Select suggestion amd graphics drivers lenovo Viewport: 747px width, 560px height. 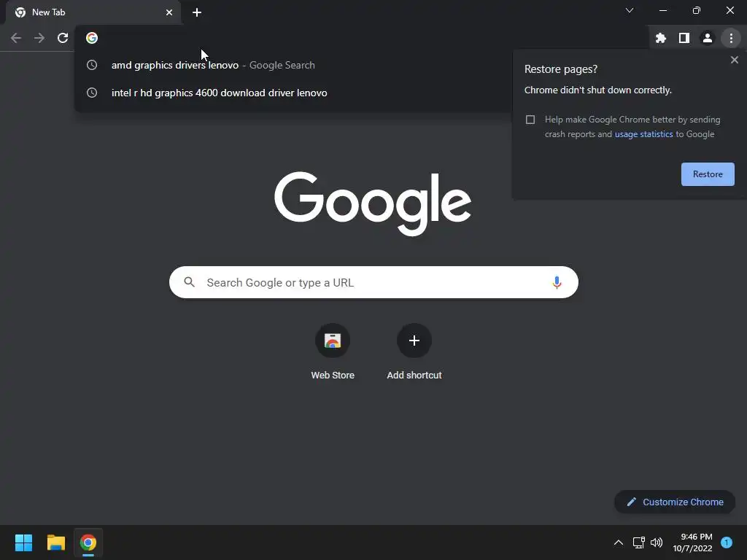coord(293,65)
